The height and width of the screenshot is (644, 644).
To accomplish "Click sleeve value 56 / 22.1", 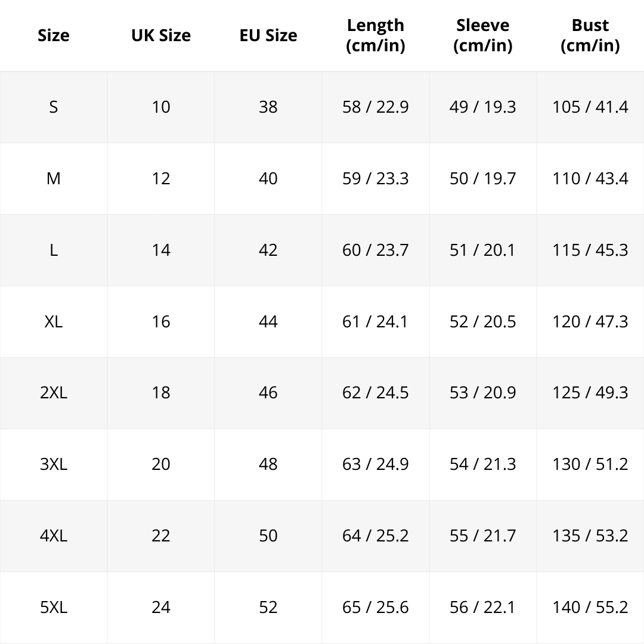I will (483, 607).
